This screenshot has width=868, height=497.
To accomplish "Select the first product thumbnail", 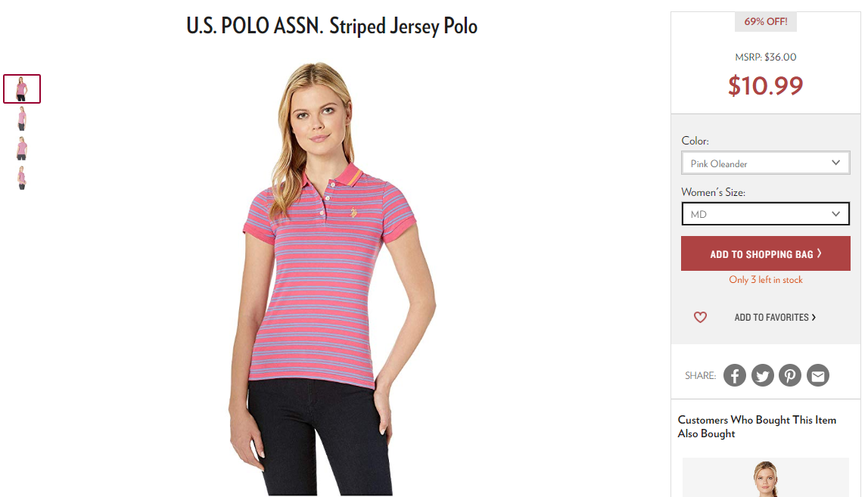I will (22, 89).
